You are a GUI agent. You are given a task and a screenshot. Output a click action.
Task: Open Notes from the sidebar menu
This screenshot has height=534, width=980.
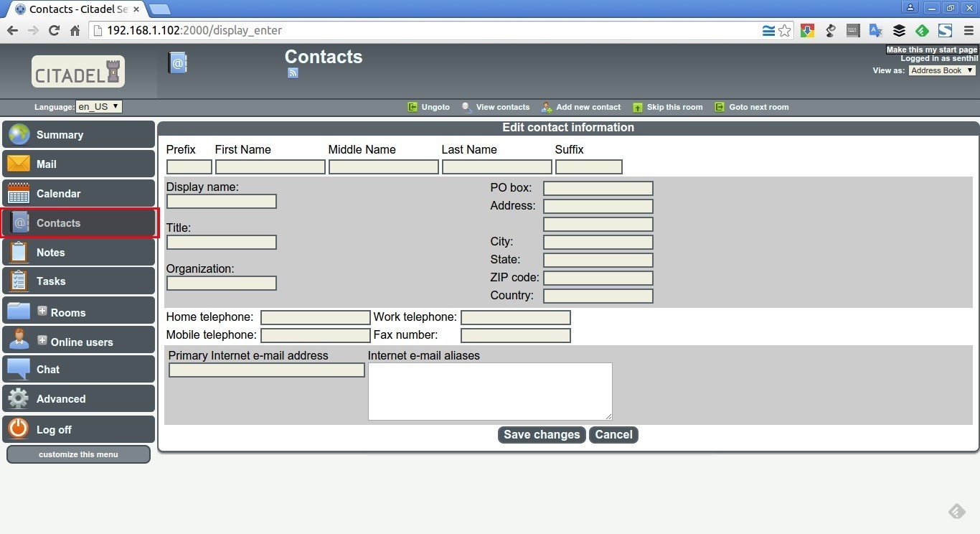point(78,252)
